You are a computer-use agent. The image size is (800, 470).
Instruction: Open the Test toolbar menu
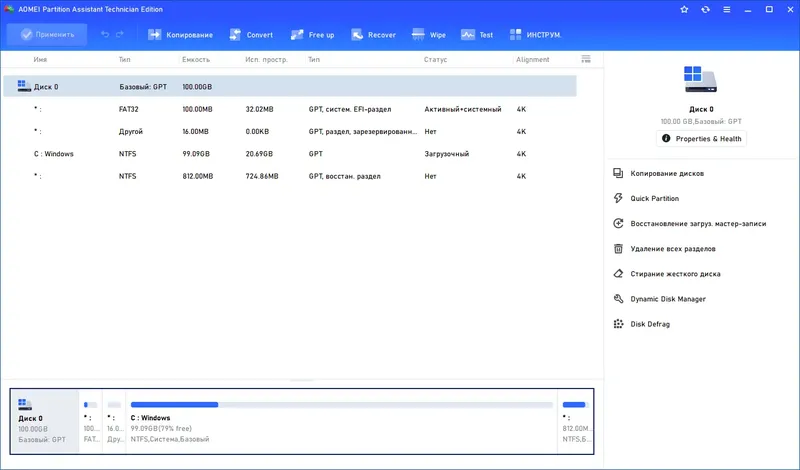tap(477, 35)
